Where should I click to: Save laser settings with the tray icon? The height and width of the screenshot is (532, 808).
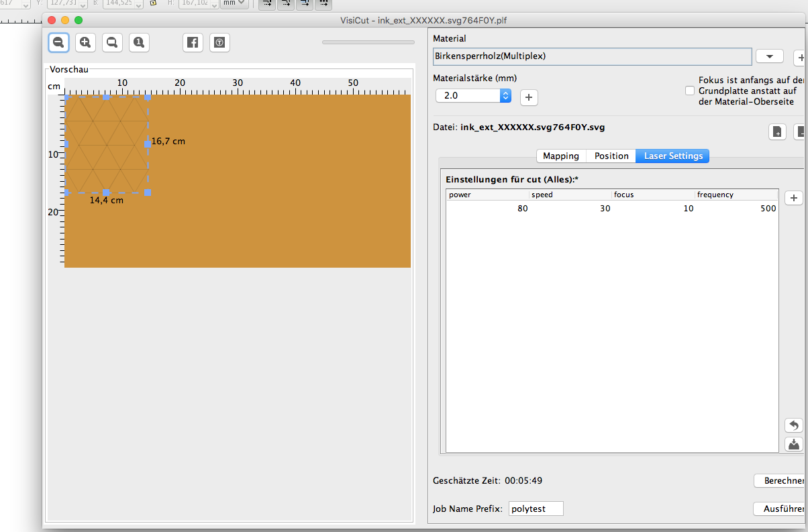pos(794,444)
